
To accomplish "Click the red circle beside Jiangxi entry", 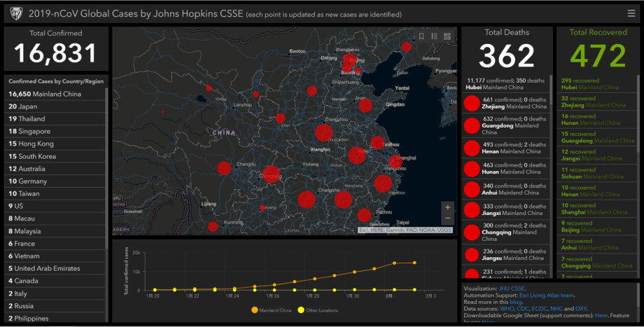I will [x=472, y=210].
